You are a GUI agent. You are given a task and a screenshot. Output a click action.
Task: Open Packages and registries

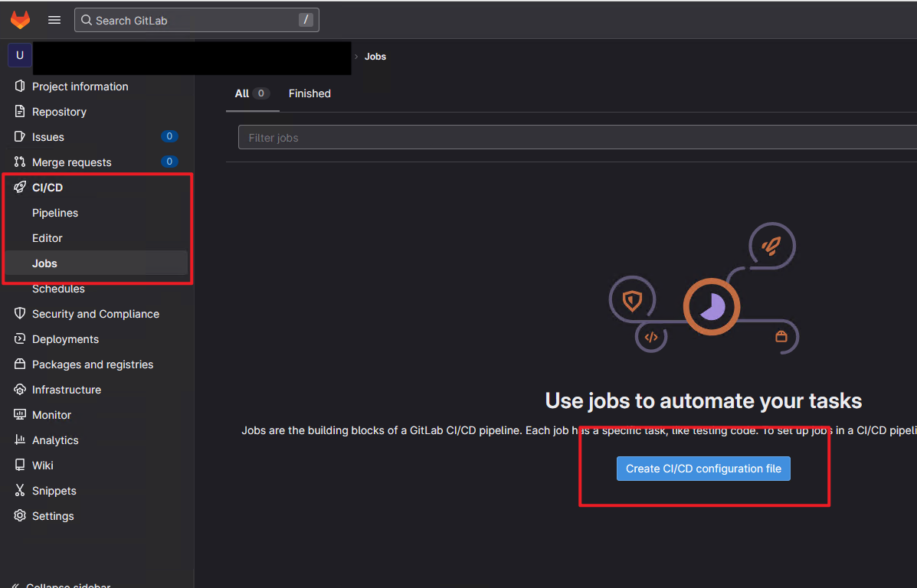click(93, 364)
